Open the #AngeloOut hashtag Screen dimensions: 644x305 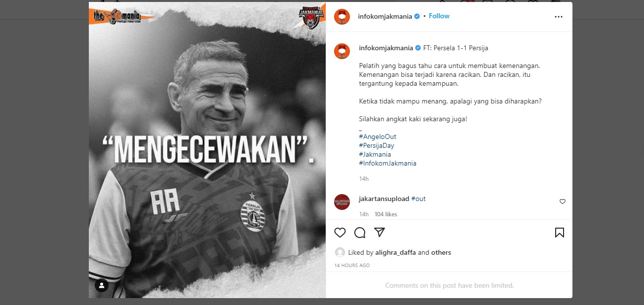pos(378,136)
